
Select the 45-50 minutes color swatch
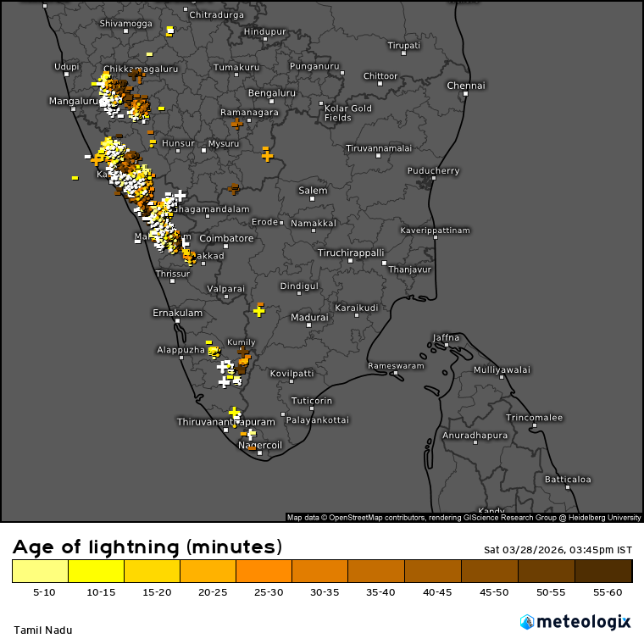pos(490,571)
